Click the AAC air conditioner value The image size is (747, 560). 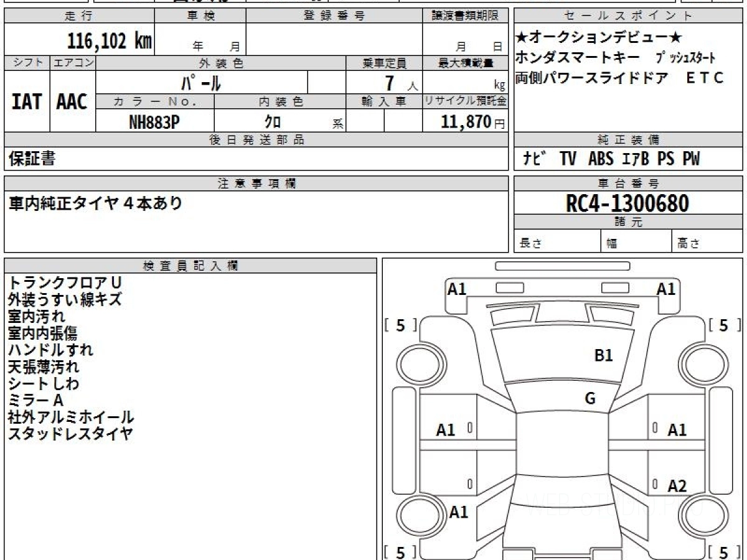point(72,101)
